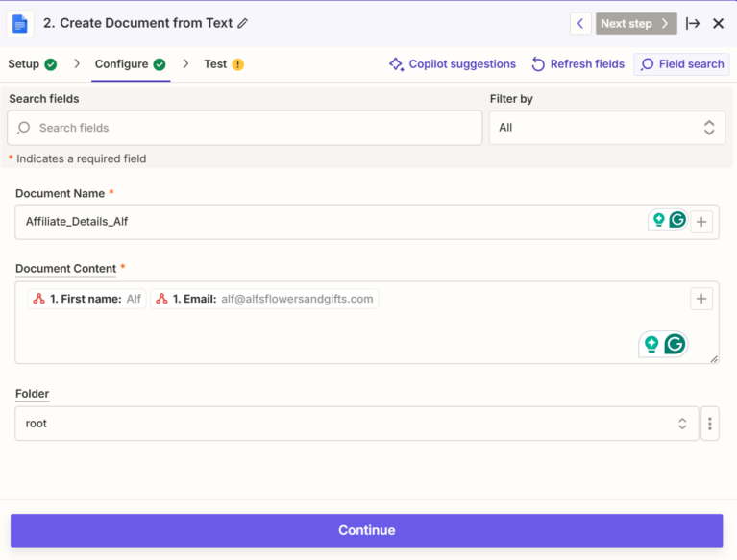Click Grammarly icon in Document Name field
The height and width of the screenshot is (560, 737).
pos(677,219)
